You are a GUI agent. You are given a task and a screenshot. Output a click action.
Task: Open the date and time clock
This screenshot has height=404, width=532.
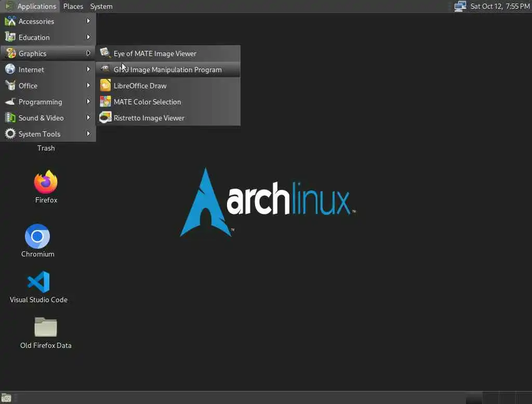pyautogui.click(x=500, y=6)
